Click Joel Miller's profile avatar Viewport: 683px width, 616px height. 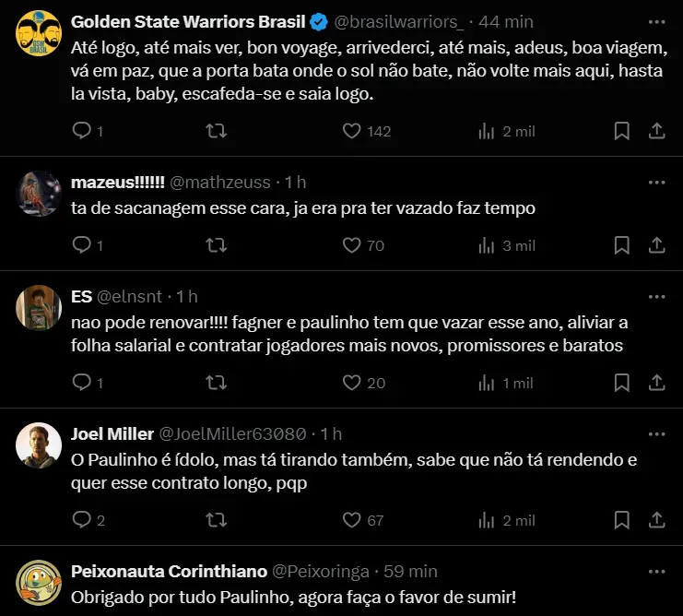coord(39,444)
